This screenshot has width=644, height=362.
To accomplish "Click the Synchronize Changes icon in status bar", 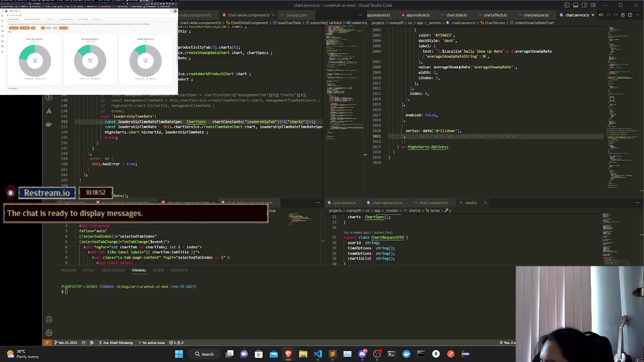I will tap(84, 343).
